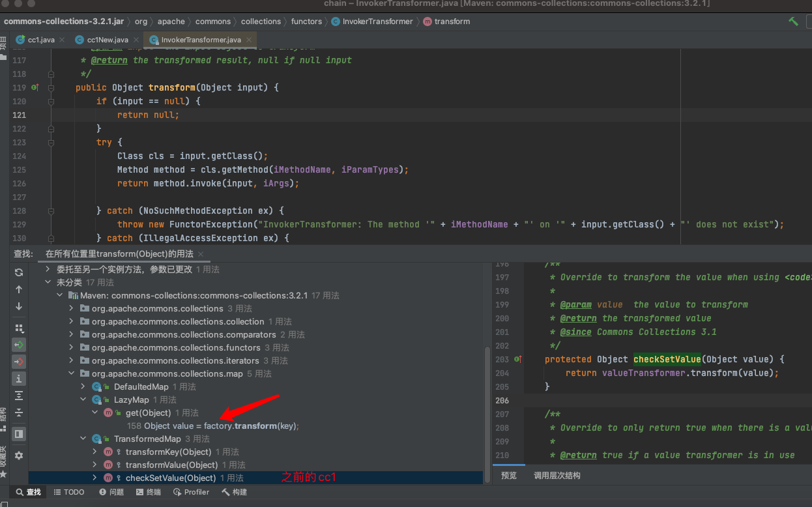Place cursor on 'return method.invoke(input, iArgs);'
Screen dimensions: 812x507
pos(208,183)
